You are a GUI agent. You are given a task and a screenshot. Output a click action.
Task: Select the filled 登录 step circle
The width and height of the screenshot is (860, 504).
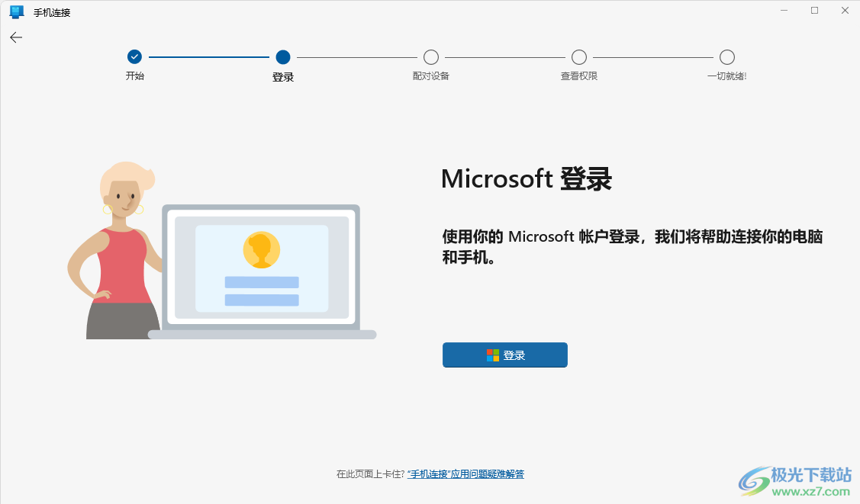pos(283,57)
